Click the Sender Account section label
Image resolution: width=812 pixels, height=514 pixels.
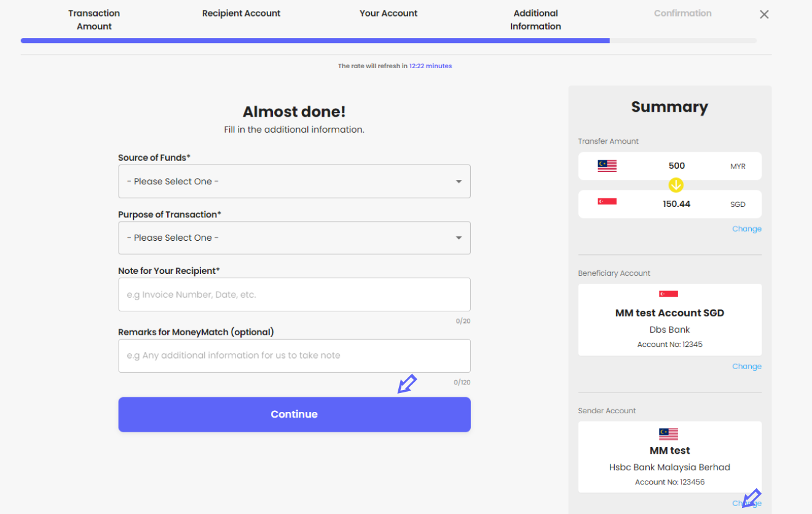click(x=607, y=411)
